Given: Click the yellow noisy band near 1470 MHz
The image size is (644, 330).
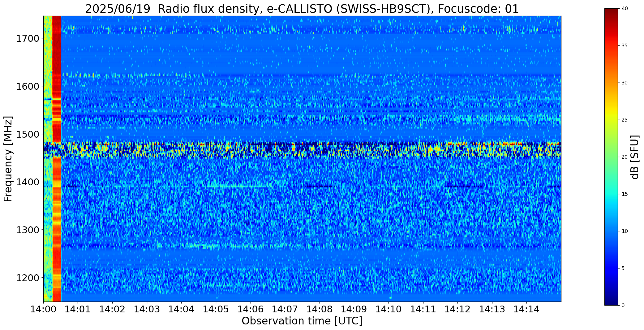Looking at the screenshot, I should pos(302,150).
